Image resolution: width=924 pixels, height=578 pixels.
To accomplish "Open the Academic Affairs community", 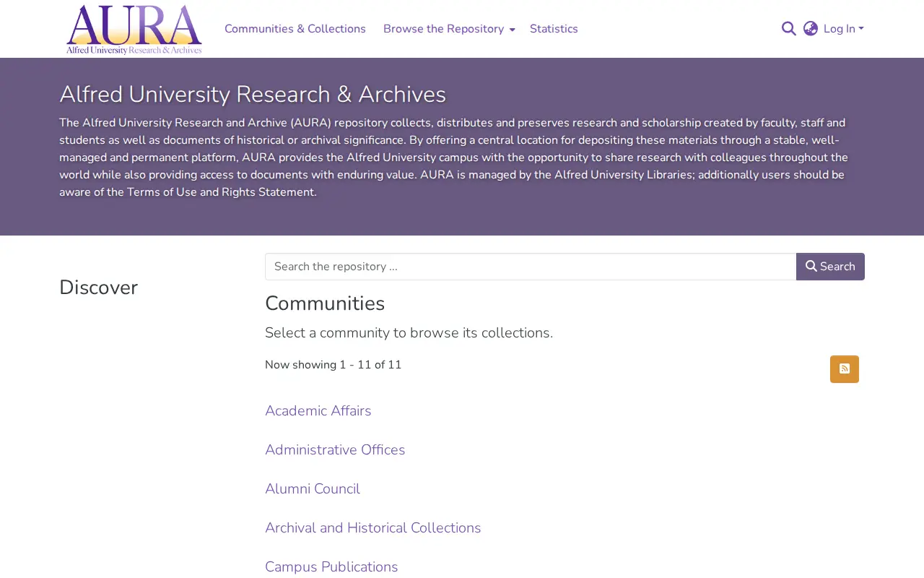I will 318,410.
